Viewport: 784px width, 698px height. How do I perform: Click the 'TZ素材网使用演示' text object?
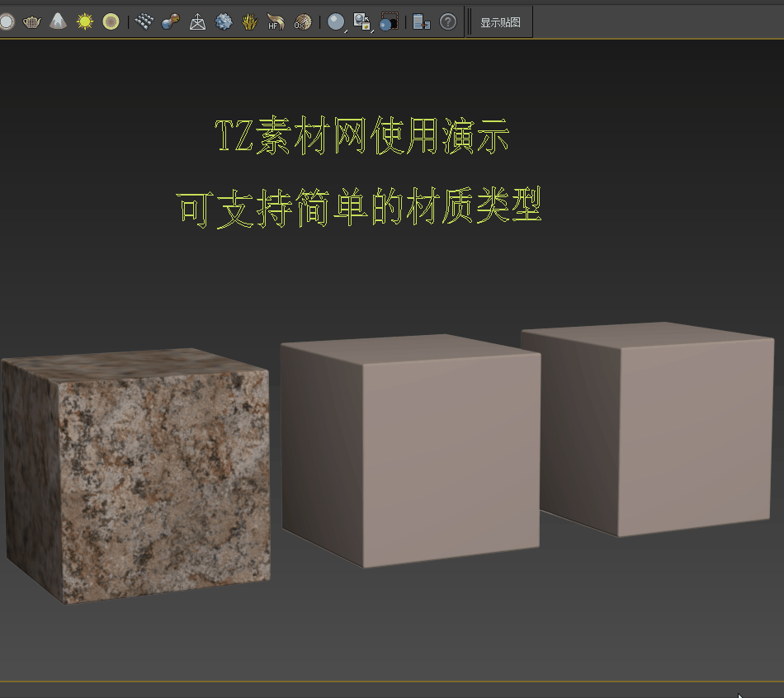(361, 137)
